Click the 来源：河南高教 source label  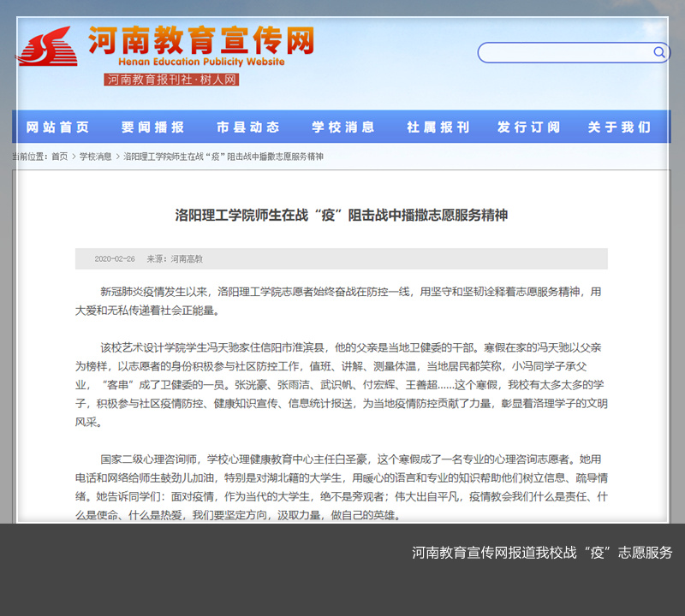[175, 258]
